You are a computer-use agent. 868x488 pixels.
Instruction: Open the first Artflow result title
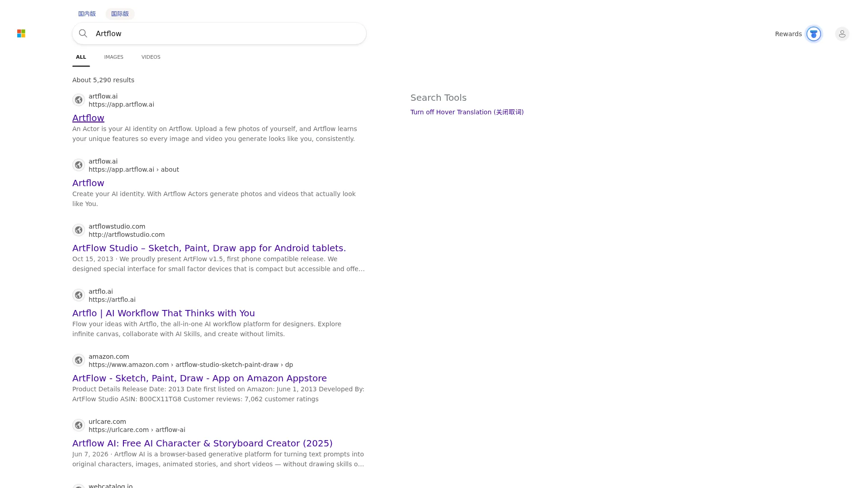pos(88,118)
